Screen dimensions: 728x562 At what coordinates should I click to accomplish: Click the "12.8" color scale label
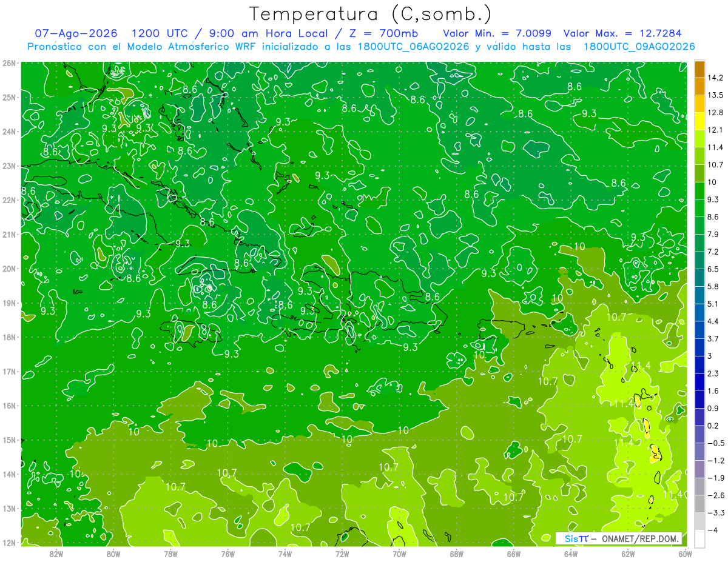[x=715, y=113]
